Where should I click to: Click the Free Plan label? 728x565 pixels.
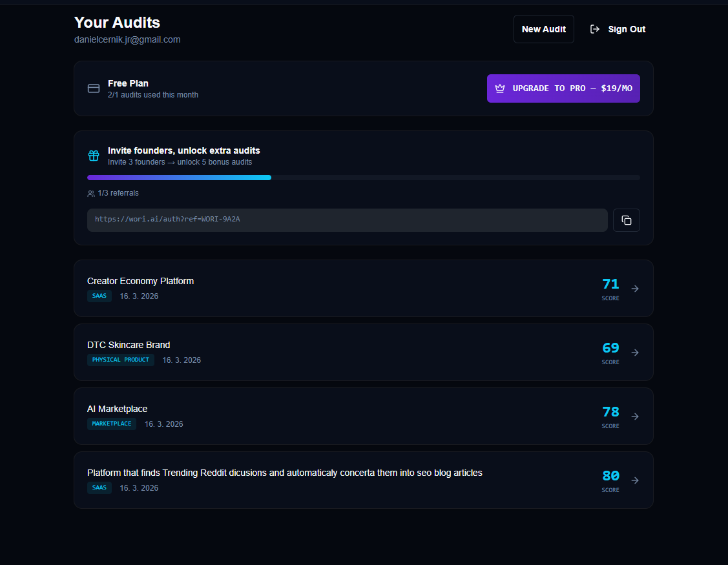coord(128,83)
